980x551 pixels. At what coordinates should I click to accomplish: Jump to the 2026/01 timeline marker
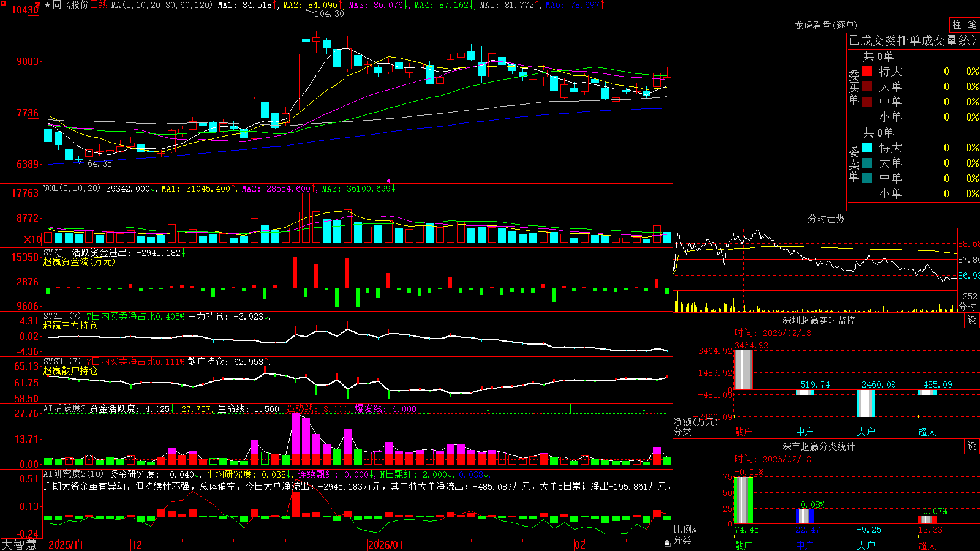(386, 545)
